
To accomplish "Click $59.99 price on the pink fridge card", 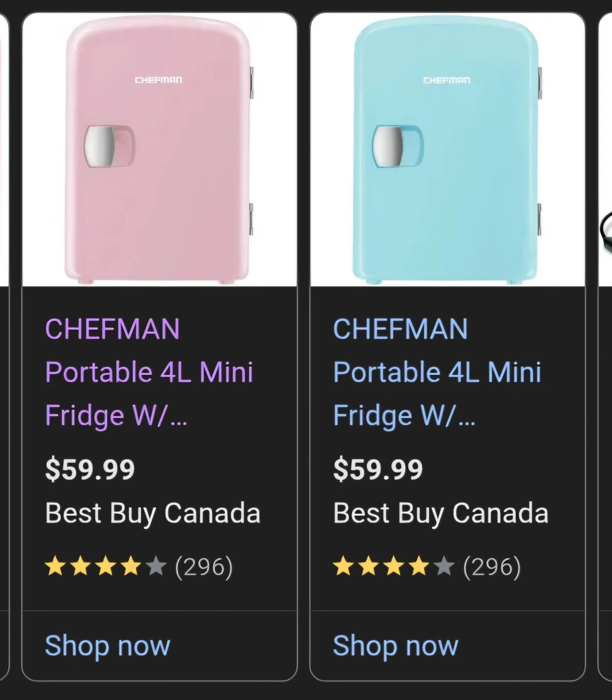I will (90, 470).
